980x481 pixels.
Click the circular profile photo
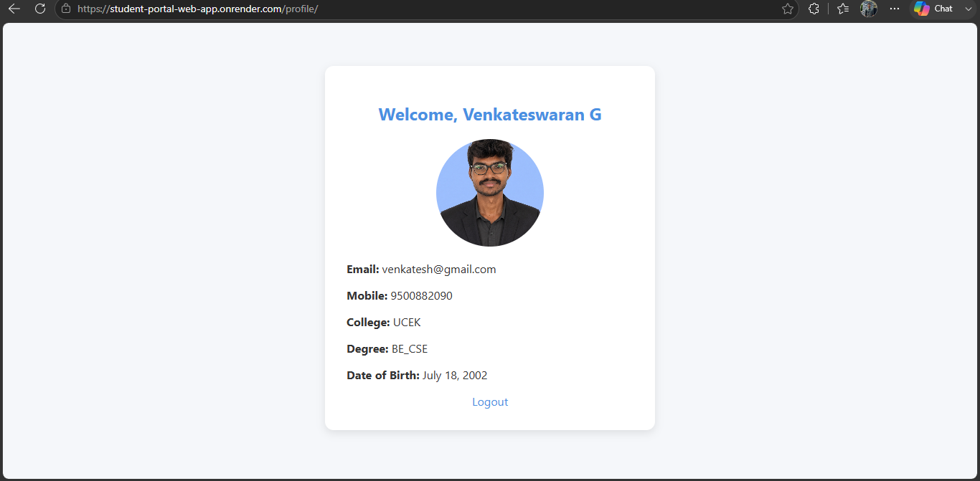[490, 193]
